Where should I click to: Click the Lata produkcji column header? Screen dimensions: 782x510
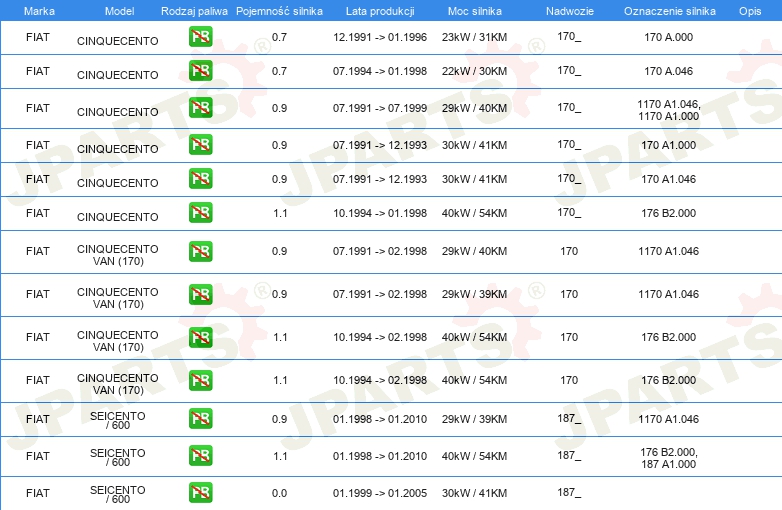[380, 11]
